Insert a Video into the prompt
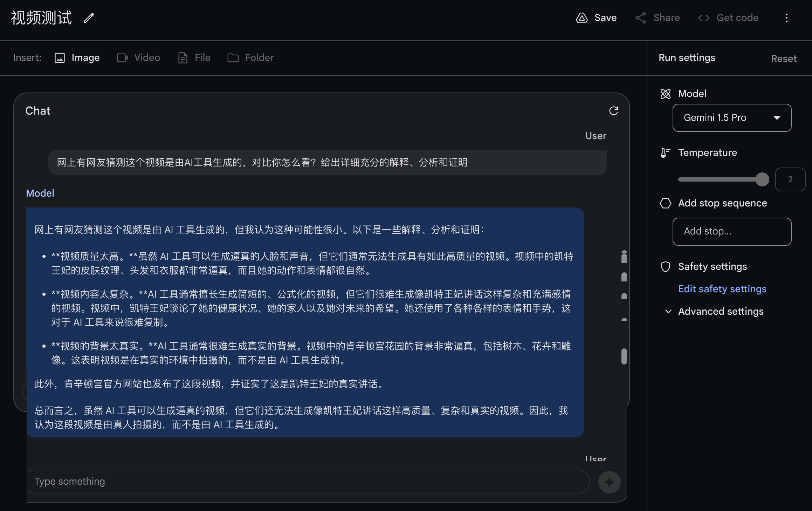This screenshot has height=511, width=812. pos(138,58)
